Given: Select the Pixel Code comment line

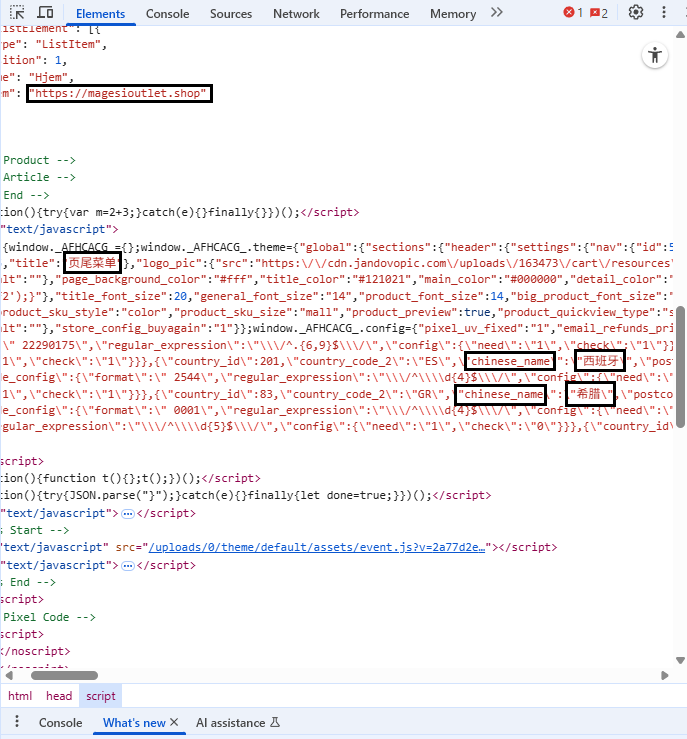Looking at the screenshot, I should [x=49, y=617].
